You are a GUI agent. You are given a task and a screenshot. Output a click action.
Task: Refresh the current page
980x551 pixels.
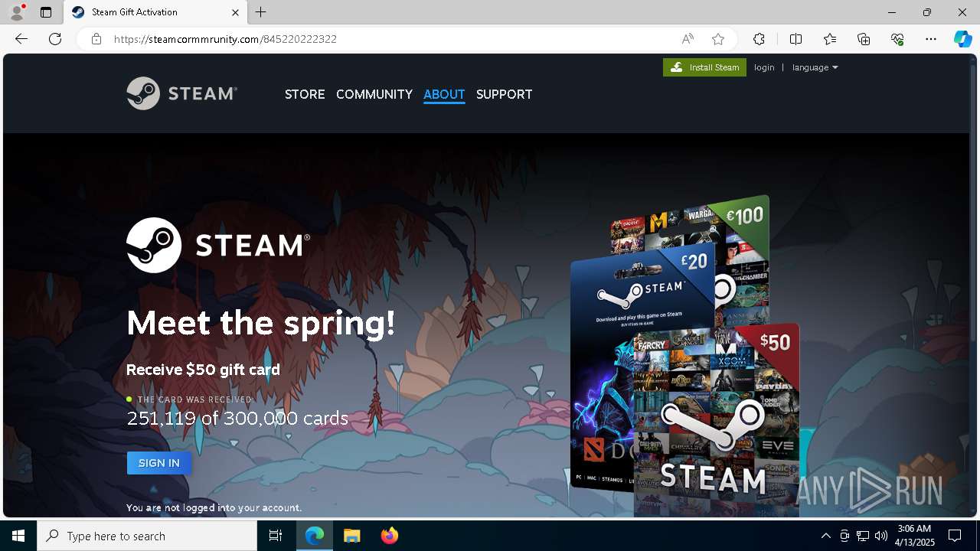coord(55,39)
